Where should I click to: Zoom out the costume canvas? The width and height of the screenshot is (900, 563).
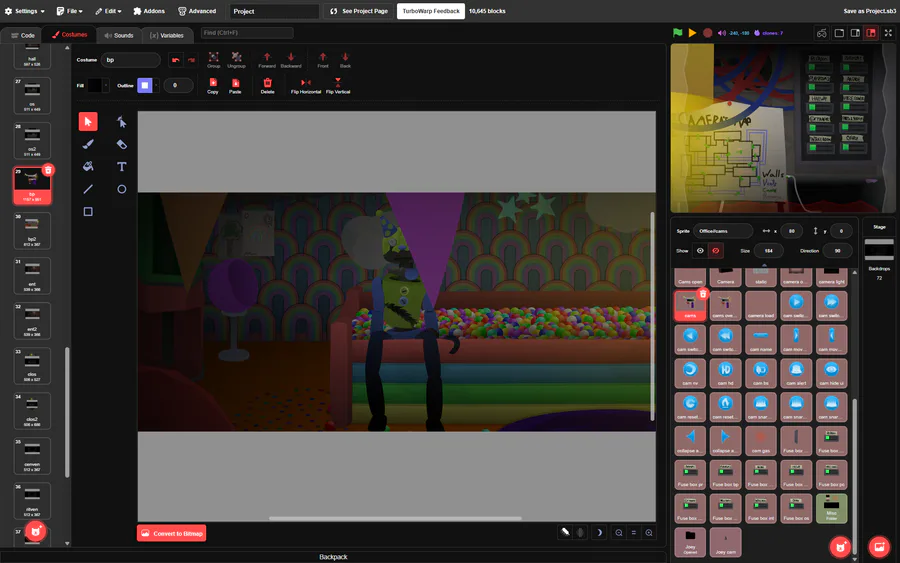tap(619, 533)
